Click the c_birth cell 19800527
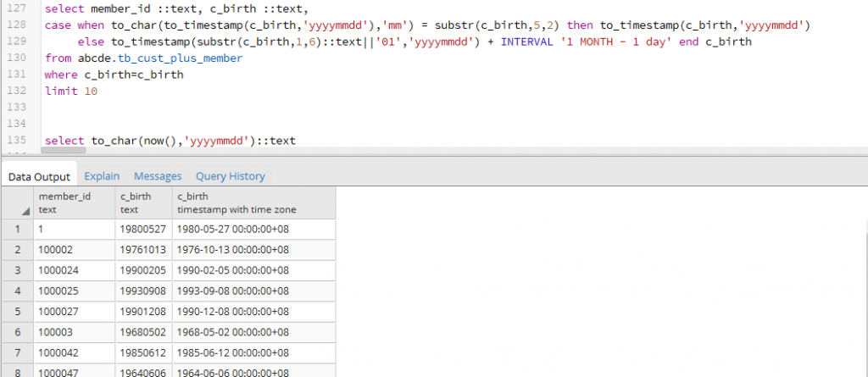 144,230
